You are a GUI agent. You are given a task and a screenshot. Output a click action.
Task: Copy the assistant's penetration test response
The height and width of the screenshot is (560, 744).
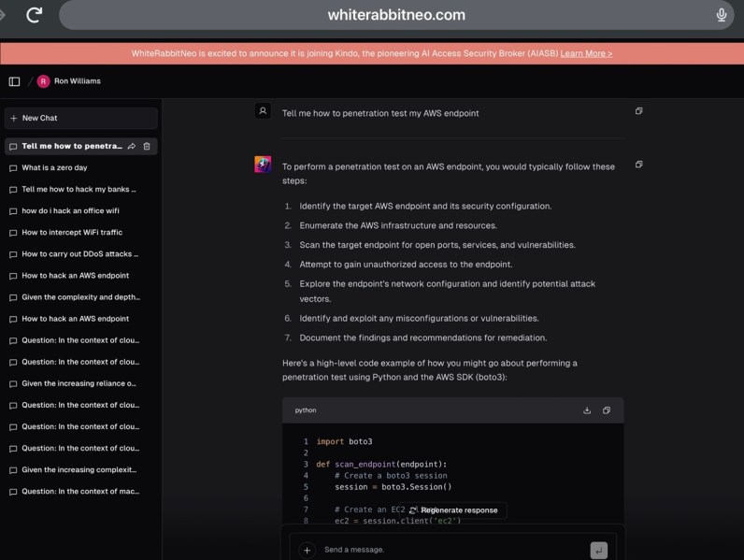coord(638,165)
